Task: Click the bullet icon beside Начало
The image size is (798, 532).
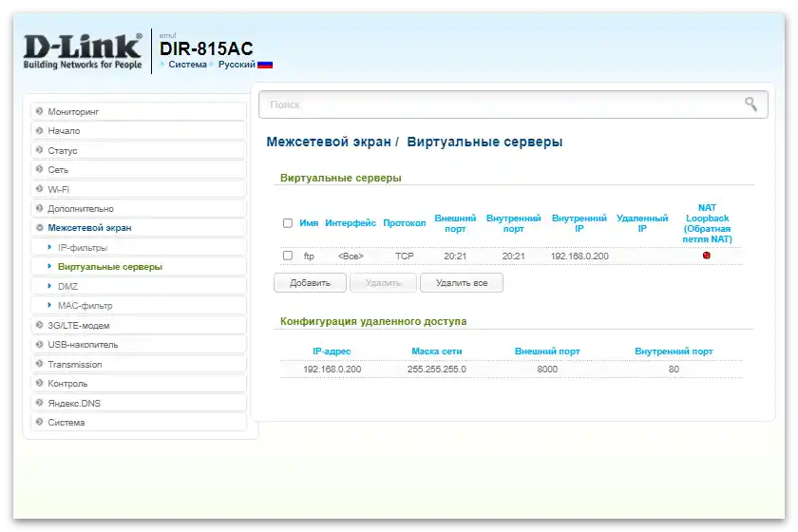Action: click(40, 130)
